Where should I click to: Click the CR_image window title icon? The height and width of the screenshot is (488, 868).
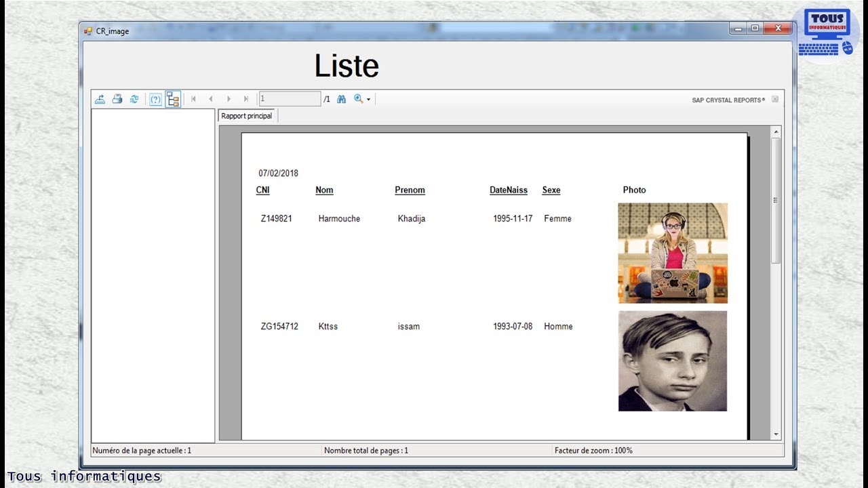88,30
